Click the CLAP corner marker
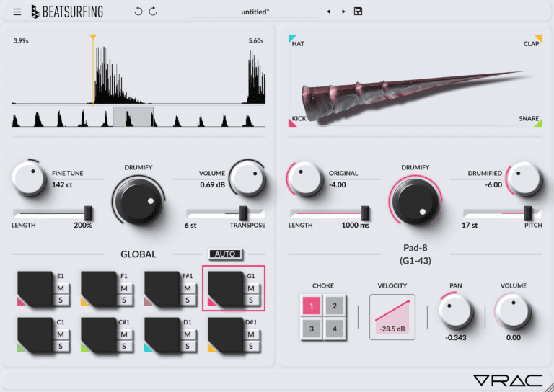The height and width of the screenshot is (392, 554). 538,38
